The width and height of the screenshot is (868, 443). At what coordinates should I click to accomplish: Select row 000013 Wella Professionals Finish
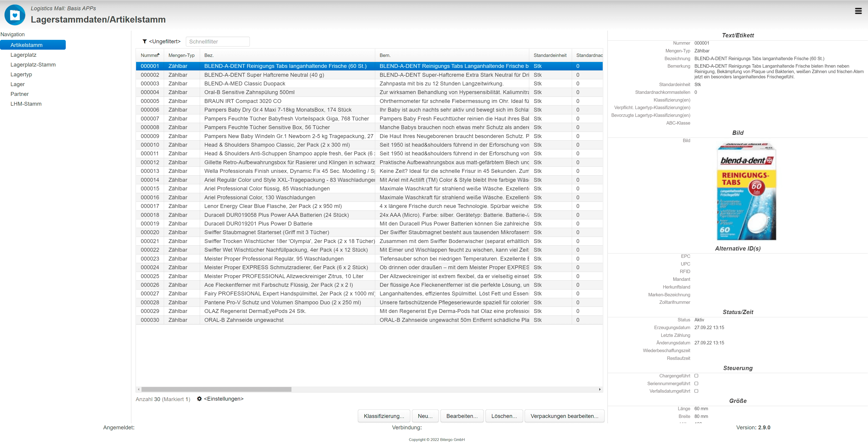[x=369, y=171]
